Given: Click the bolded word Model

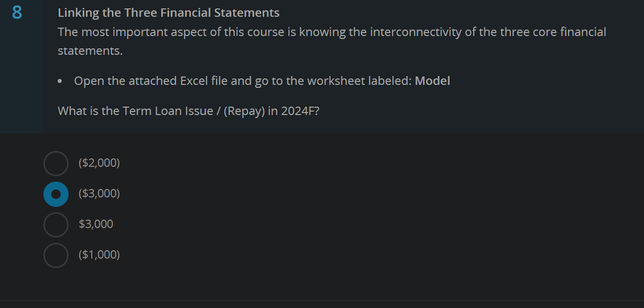Looking at the screenshot, I should coord(433,80).
